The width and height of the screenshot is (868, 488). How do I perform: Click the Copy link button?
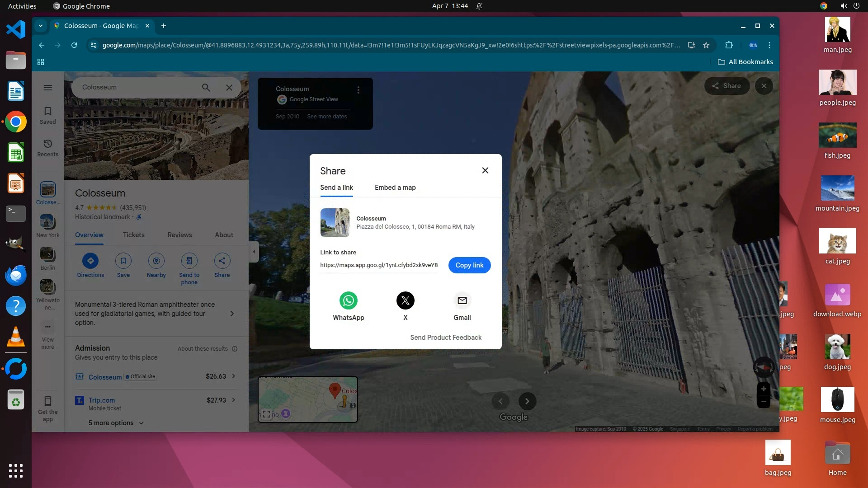(x=469, y=265)
